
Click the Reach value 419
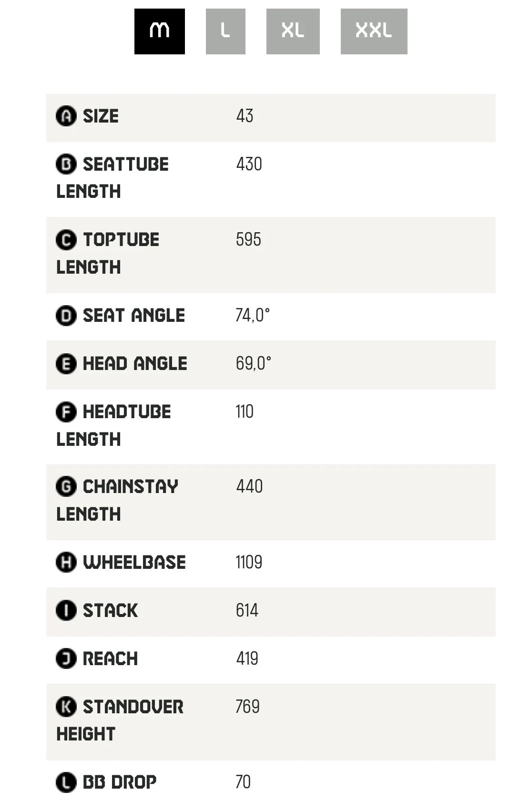point(247,659)
